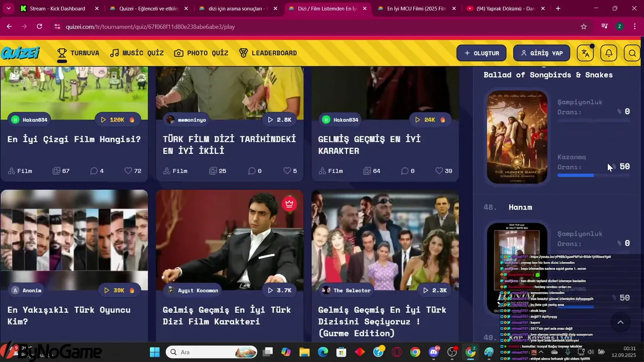
Task: Click the 2.8K play count badge
Action: click(x=280, y=120)
